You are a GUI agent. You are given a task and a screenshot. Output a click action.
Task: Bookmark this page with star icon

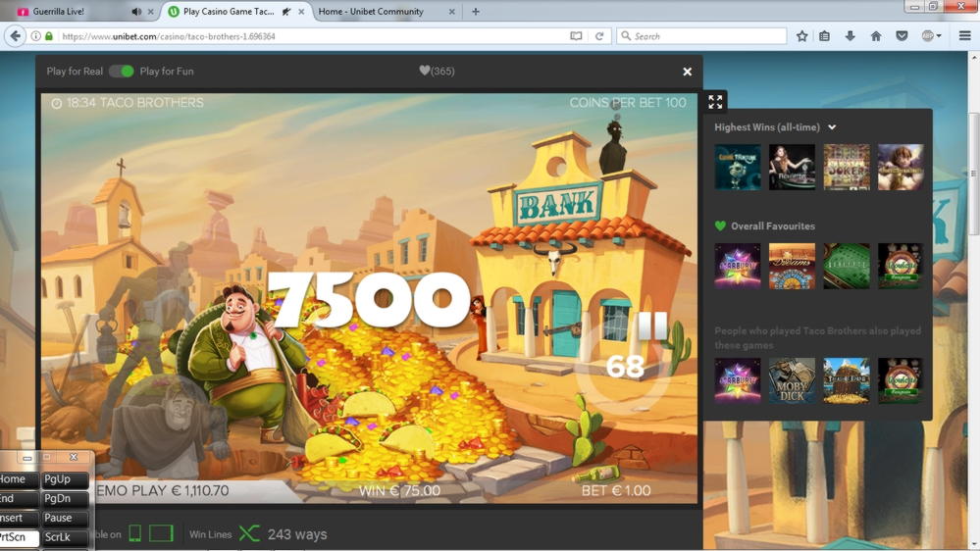pos(801,36)
